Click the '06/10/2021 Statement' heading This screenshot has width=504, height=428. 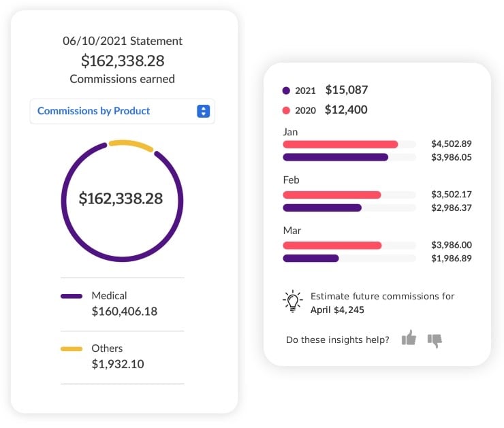tap(123, 41)
